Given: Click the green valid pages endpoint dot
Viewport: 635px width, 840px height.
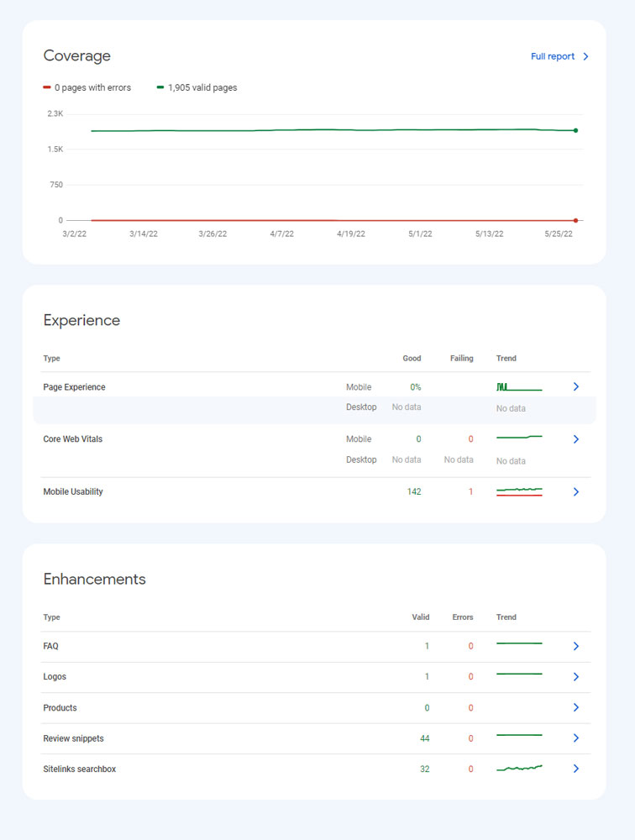Looking at the screenshot, I should [x=576, y=130].
